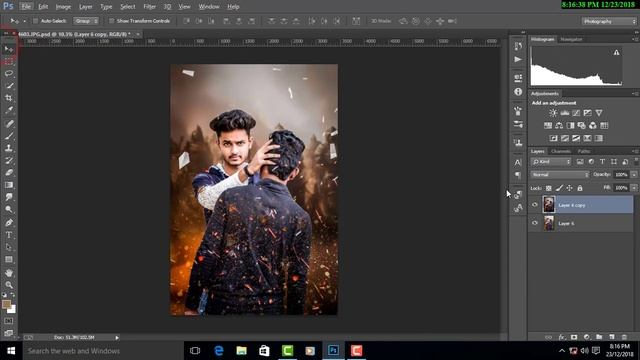Click the Layer 6 copy thumbnail

coord(549,205)
